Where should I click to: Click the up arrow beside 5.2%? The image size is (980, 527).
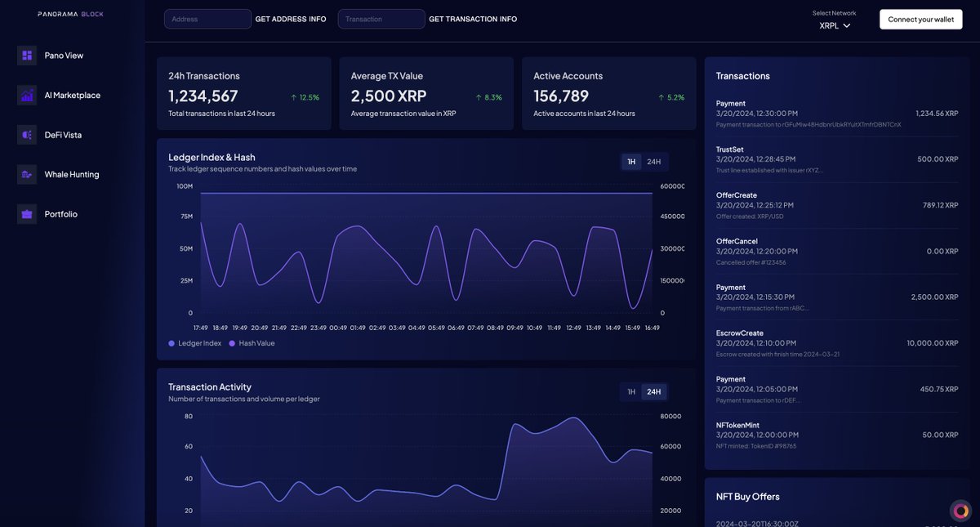coord(661,97)
